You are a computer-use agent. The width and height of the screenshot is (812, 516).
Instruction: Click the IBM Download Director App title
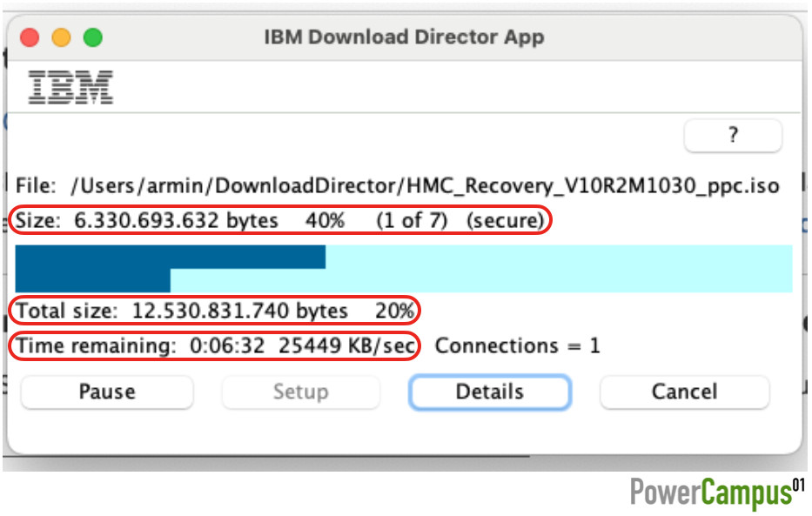point(404,37)
